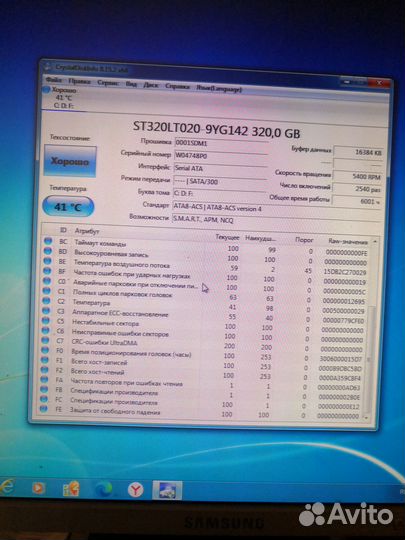The height and width of the screenshot is (540, 405).
Task: Open the Сервис menu
Action: click(x=108, y=83)
